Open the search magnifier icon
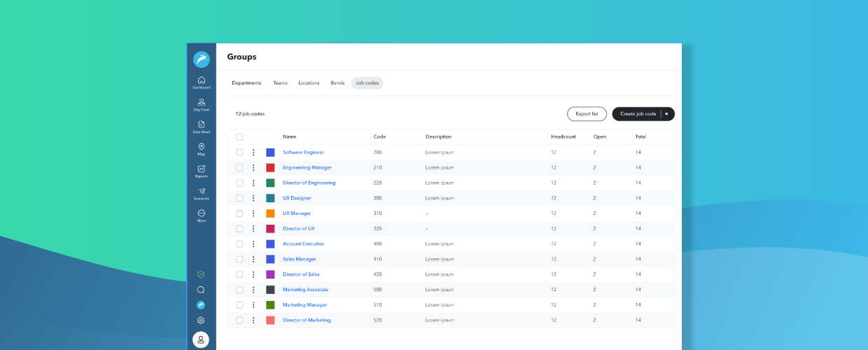Image resolution: width=868 pixels, height=350 pixels. click(201, 290)
